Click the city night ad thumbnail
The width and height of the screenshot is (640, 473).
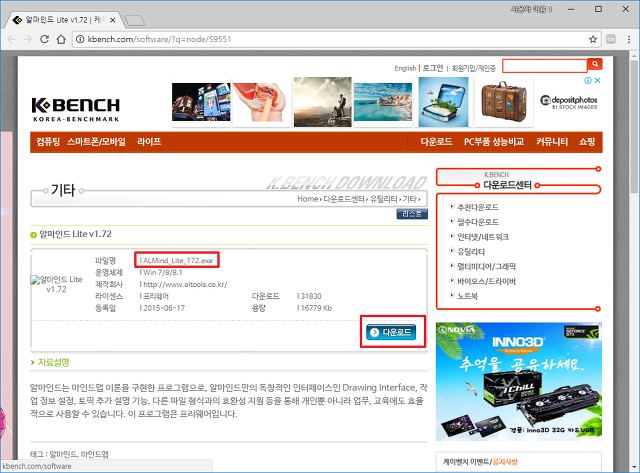tap(201, 102)
